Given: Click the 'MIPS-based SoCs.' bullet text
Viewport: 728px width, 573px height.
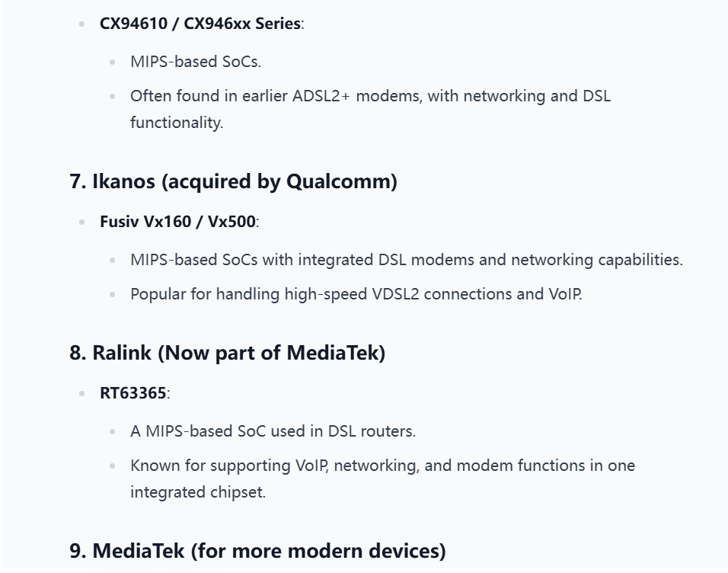Looking at the screenshot, I should tap(196, 62).
